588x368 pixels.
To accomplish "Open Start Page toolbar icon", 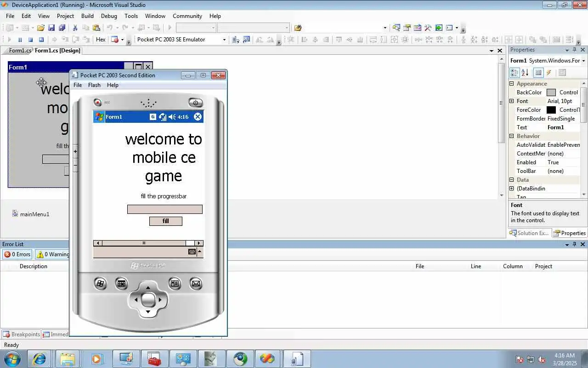I will click(x=439, y=28).
